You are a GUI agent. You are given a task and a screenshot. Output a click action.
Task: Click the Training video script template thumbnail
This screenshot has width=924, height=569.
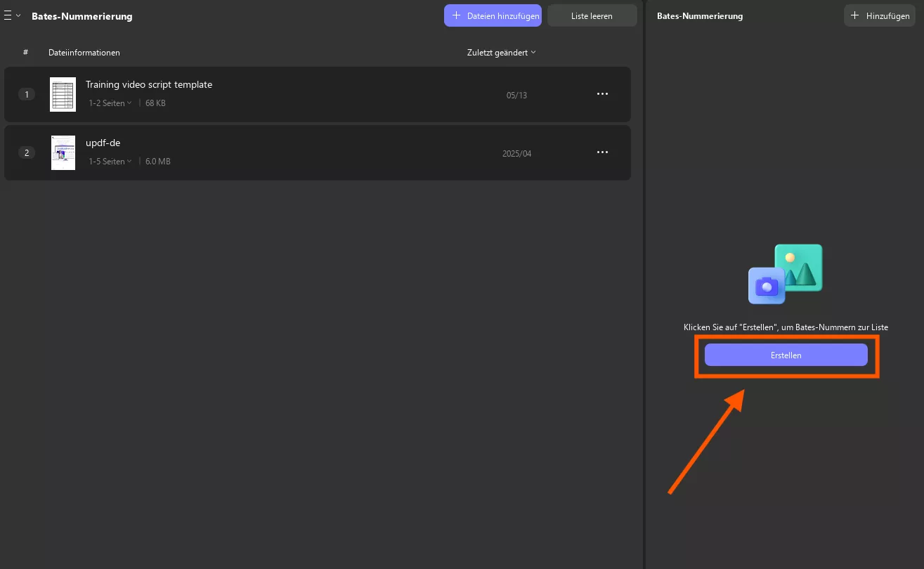click(63, 94)
